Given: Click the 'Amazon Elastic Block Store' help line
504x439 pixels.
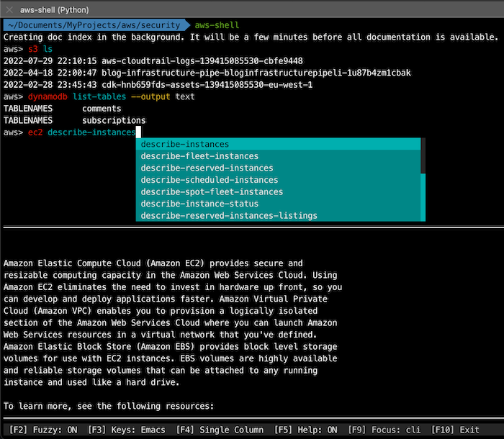Looking at the screenshot, I should point(171,346).
